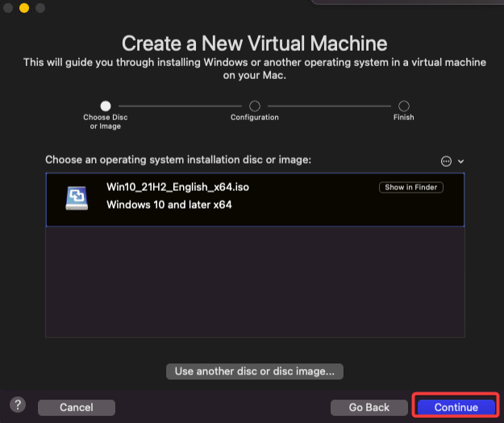Click the Finish step circle
504x423 pixels.
tap(404, 106)
